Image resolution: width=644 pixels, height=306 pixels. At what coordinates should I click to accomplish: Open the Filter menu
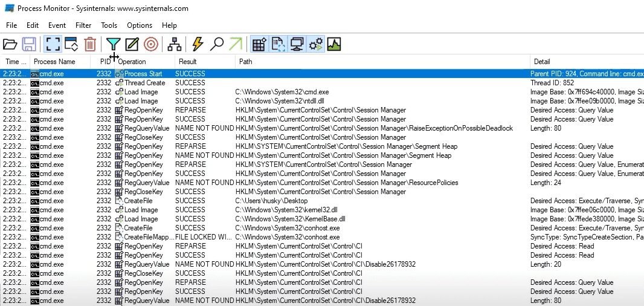(x=83, y=25)
